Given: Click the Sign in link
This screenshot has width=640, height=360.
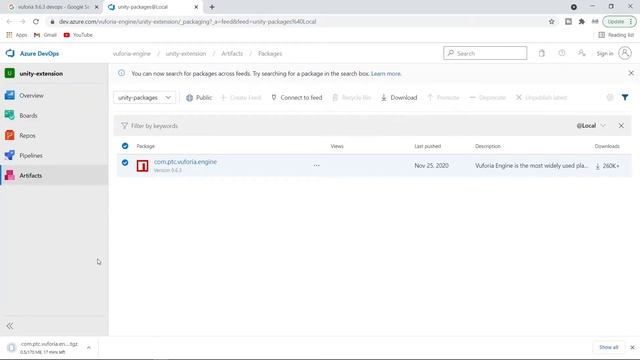Looking at the screenshot, I should pyautogui.click(x=605, y=53).
